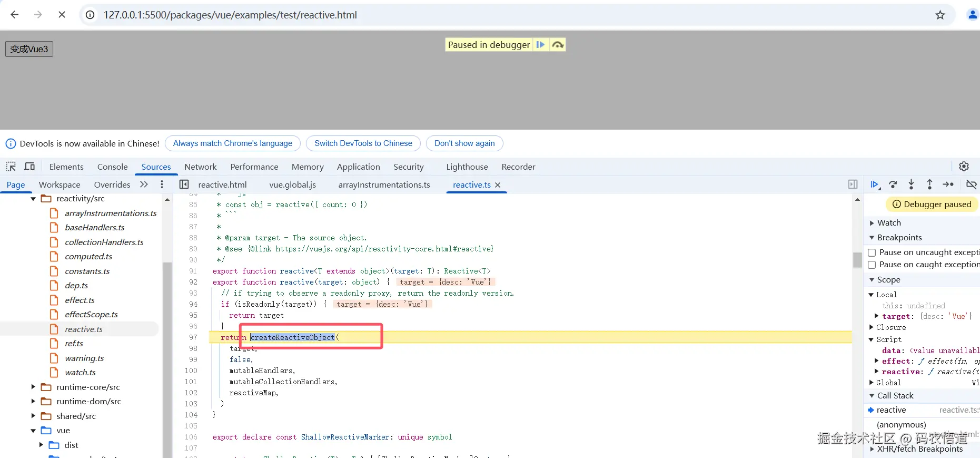Bookmark this page with the star icon
This screenshot has width=980, height=458.
(940, 15)
